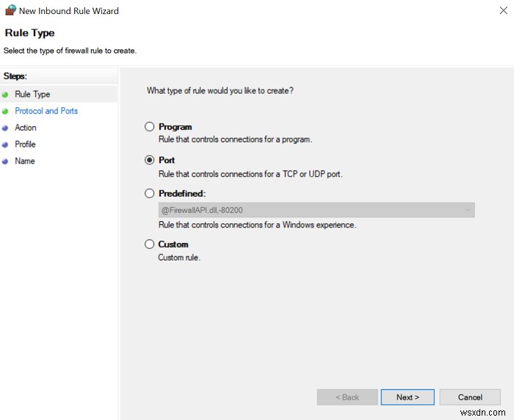This screenshot has width=514, height=420.
Task: Click the purple bullet beside Name
Action: click(5, 162)
